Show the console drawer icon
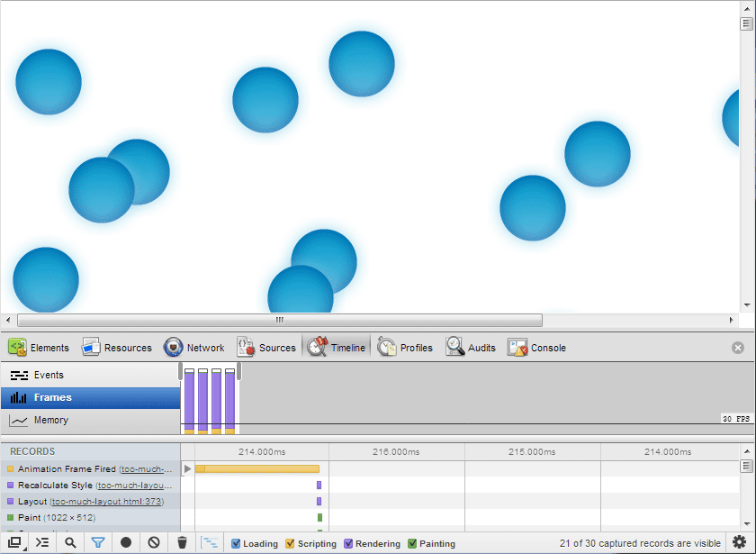This screenshot has width=756, height=554. (42, 542)
